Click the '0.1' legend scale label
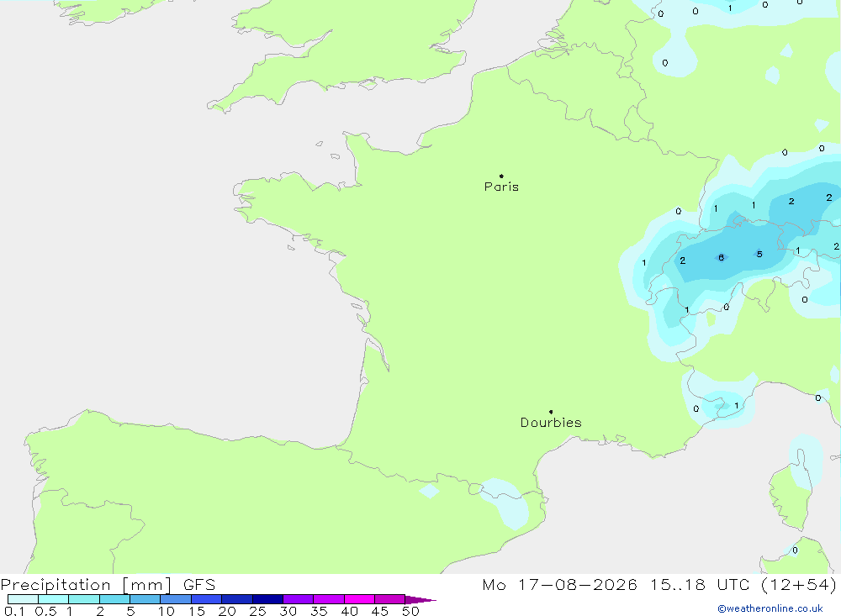This screenshot has width=841, height=616. tap(14, 611)
